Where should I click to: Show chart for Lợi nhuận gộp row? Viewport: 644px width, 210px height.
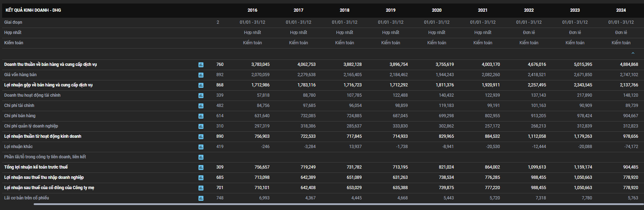[201, 85]
